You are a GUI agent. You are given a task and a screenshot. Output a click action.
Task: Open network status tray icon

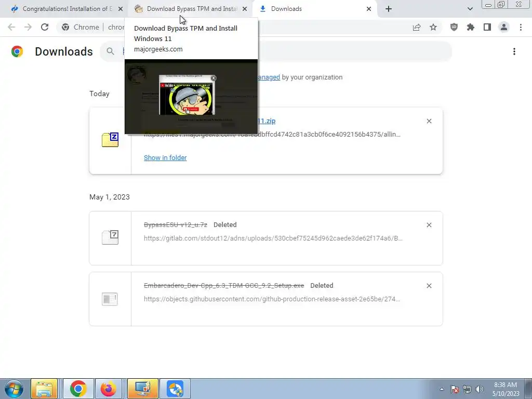click(467, 389)
